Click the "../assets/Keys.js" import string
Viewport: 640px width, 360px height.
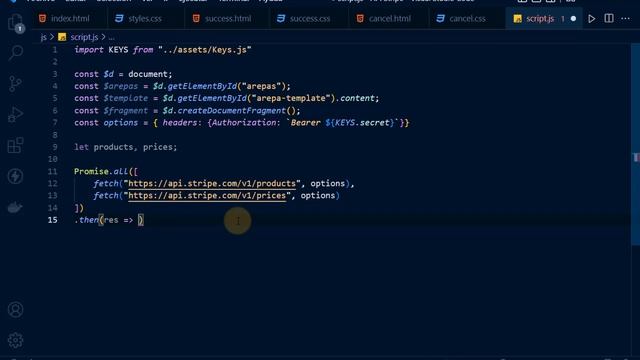(x=204, y=50)
